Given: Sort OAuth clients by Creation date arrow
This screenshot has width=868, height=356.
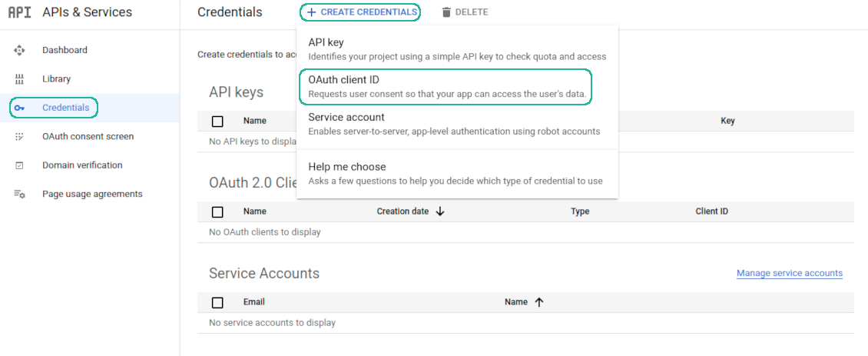Looking at the screenshot, I should [x=440, y=211].
